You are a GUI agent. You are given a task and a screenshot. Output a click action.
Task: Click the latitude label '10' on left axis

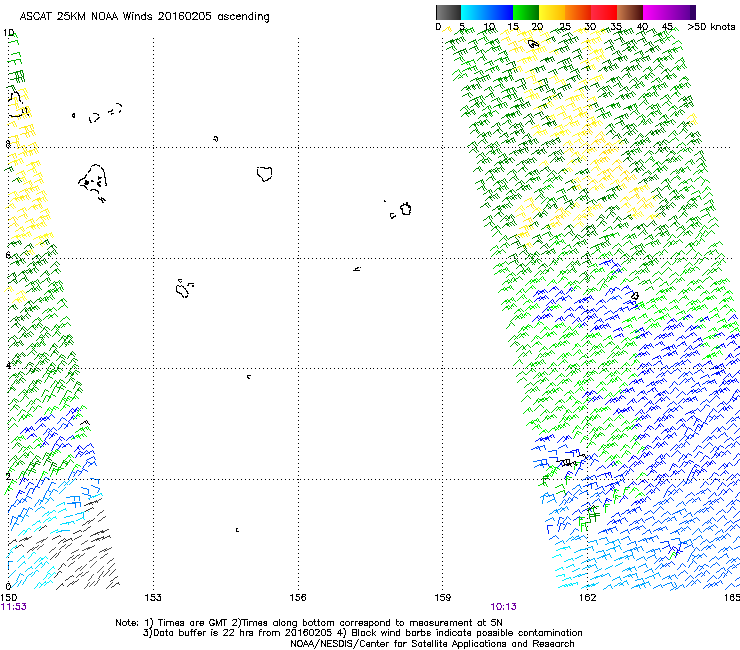point(8,33)
